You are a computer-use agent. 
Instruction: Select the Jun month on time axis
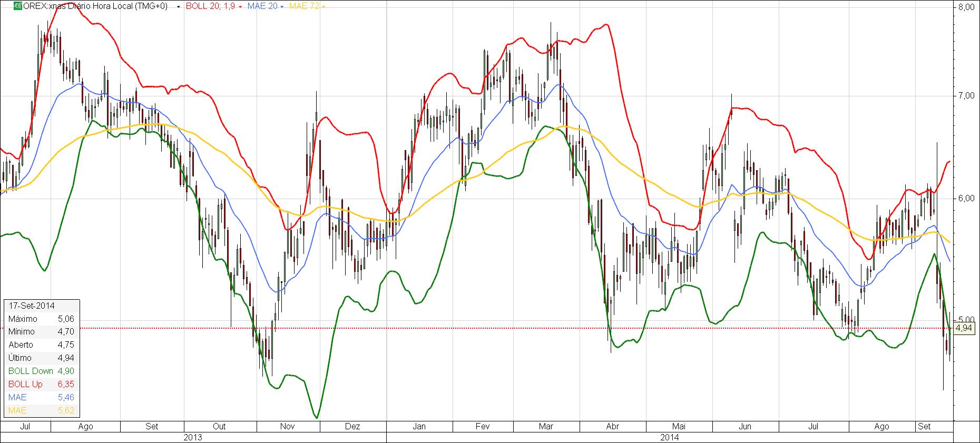745,426
